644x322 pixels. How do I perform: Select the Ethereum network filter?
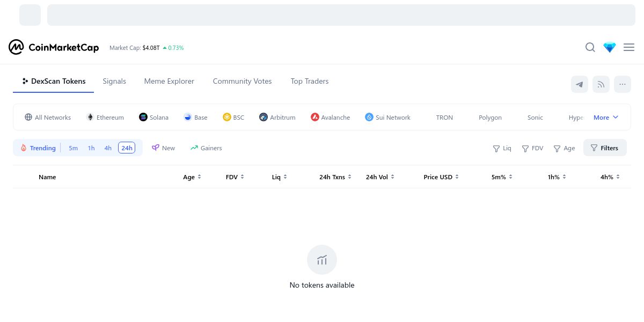pyautogui.click(x=105, y=117)
